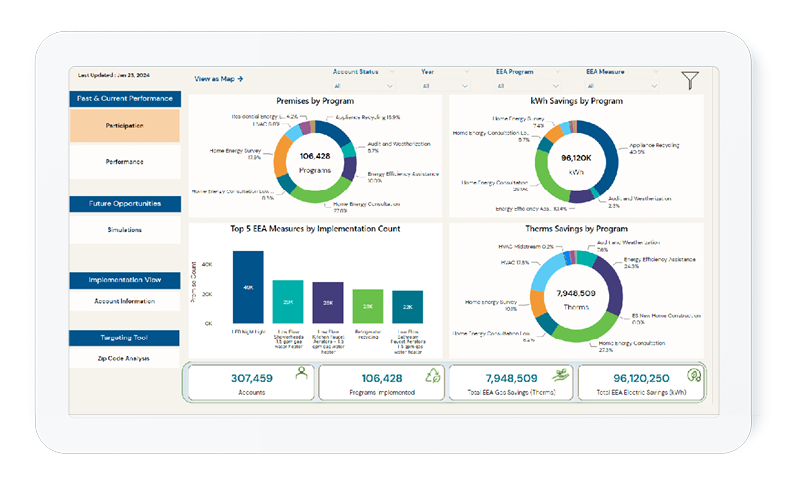Click the View as Map link

[x=219, y=78]
